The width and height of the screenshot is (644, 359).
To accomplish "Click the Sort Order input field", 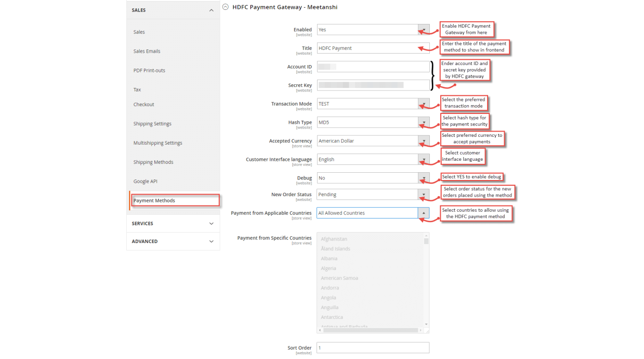I will [x=373, y=348].
